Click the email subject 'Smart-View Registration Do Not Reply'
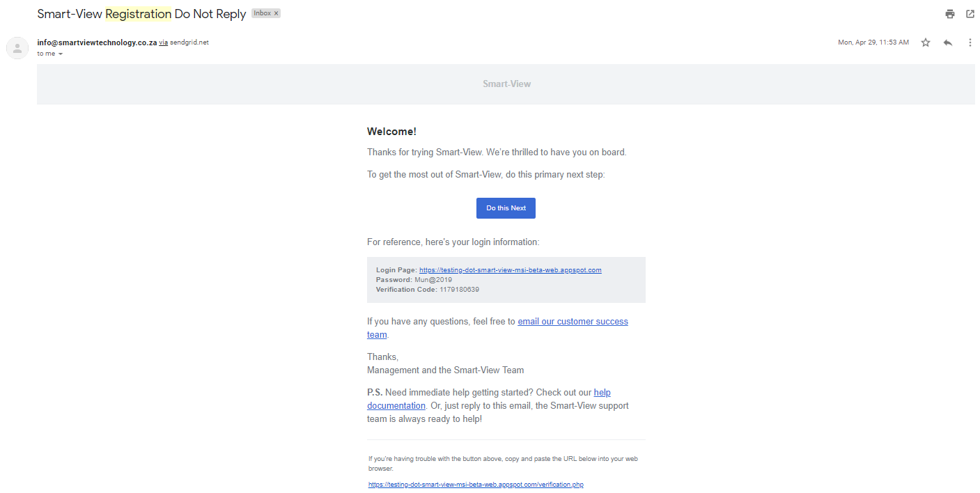This screenshot has height=493, width=980. click(141, 14)
